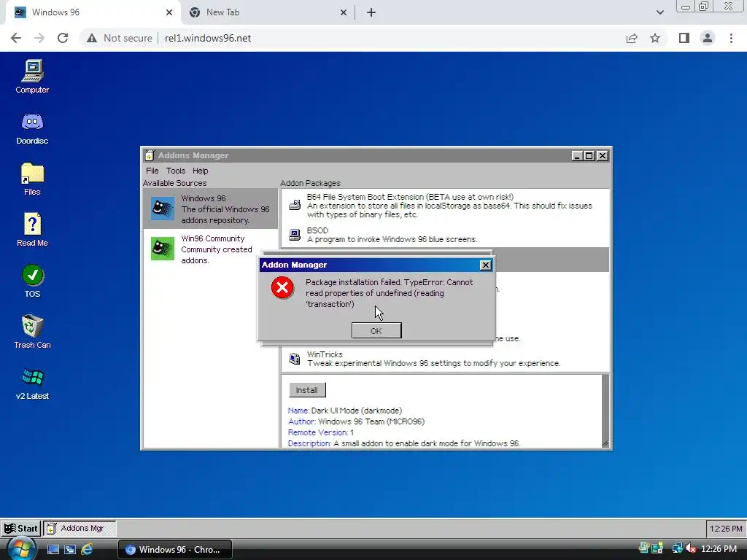747x560 pixels.
Task: Click the share page icon in address bar
Action: (x=632, y=38)
